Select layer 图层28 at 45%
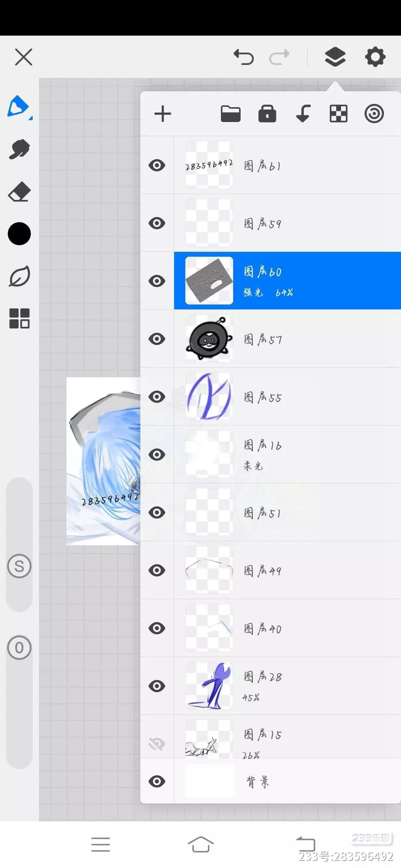401x868 pixels. click(x=287, y=686)
